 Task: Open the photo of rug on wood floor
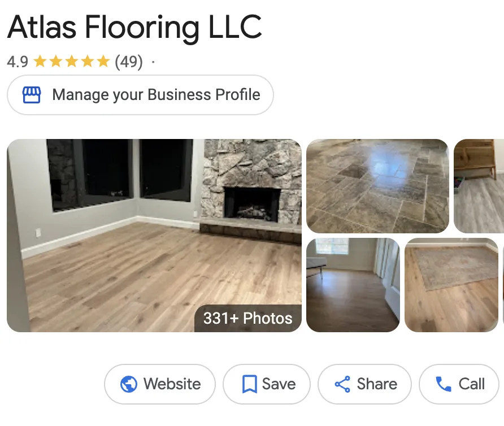451,285
